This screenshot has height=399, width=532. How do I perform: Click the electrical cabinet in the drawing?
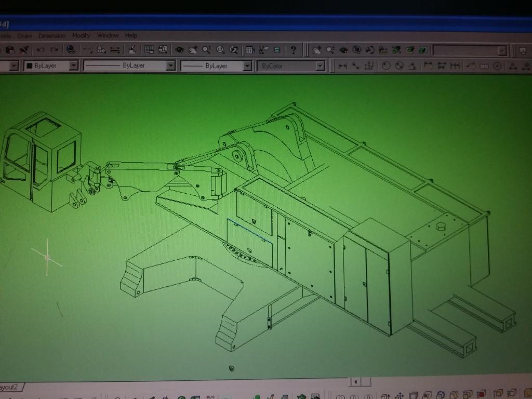[x=377, y=276]
